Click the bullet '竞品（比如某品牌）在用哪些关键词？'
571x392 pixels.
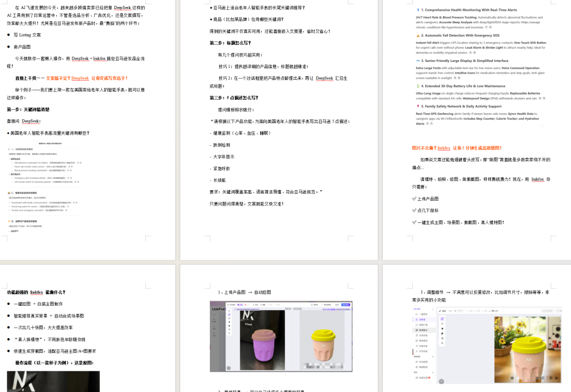click(x=248, y=20)
